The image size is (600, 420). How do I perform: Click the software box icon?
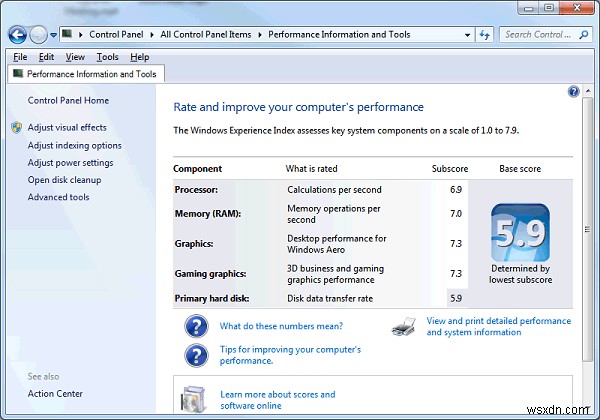coord(193,399)
